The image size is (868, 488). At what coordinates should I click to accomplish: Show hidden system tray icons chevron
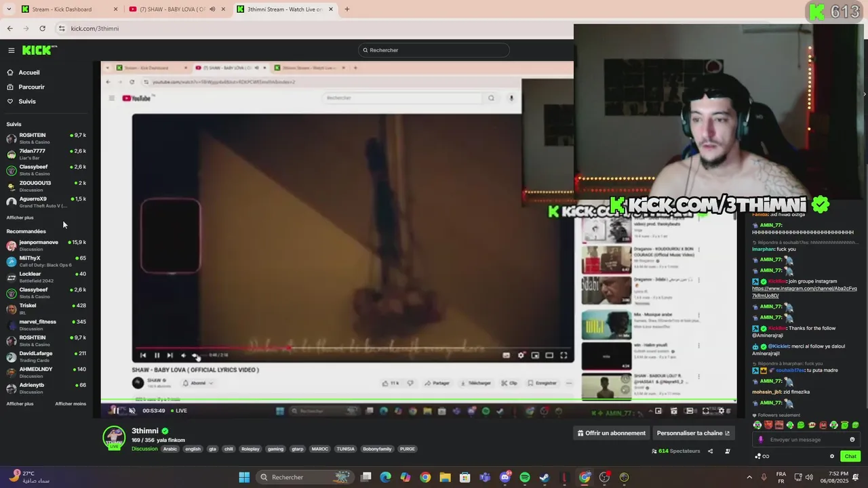(x=749, y=477)
